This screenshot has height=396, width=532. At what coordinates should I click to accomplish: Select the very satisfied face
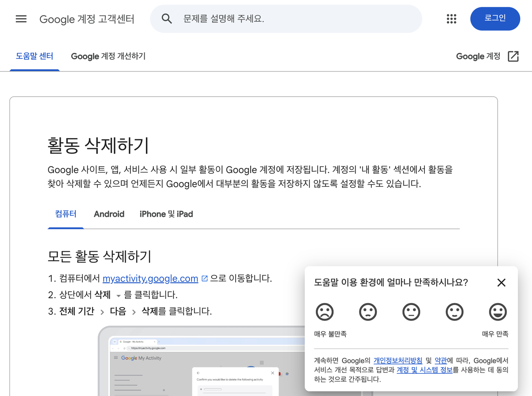click(x=498, y=312)
